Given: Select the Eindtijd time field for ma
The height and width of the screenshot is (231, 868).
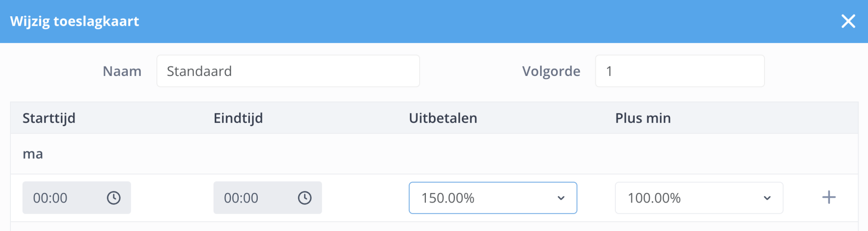Looking at the screenshot, I should (268, 198).
